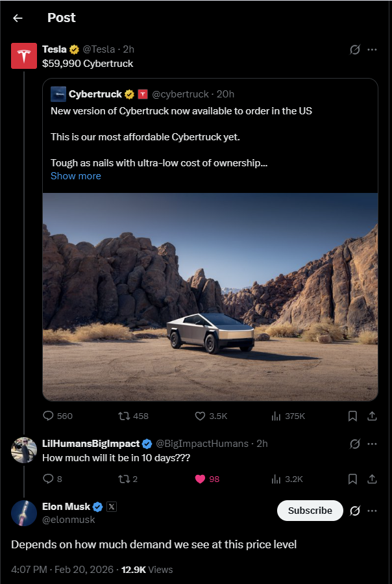Screen dimensions: 392x584
Task: Open the @cybertruck handle in the quoted post
Action: point(180,94)
